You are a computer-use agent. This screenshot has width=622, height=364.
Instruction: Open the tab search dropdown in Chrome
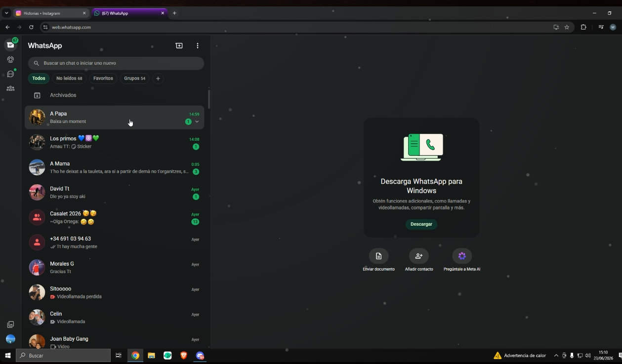pyautogui.click(x=6, y=13)
